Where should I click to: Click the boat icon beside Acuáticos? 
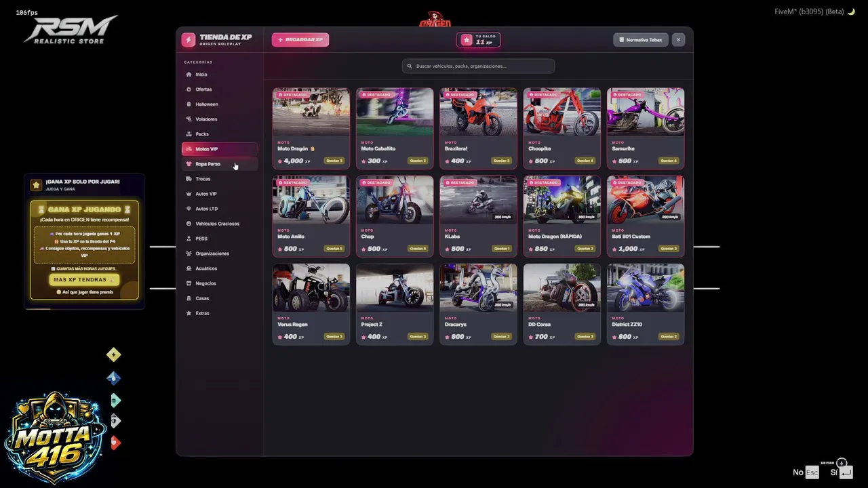(x=189, y=268)
